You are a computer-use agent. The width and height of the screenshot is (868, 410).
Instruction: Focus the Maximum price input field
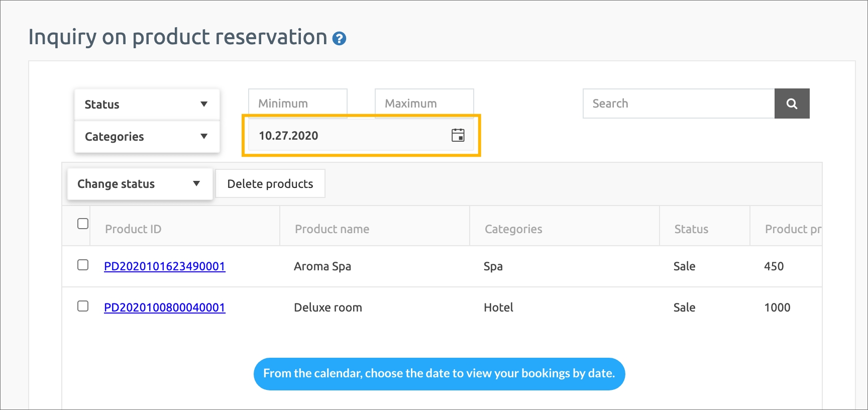click(424, 103)
